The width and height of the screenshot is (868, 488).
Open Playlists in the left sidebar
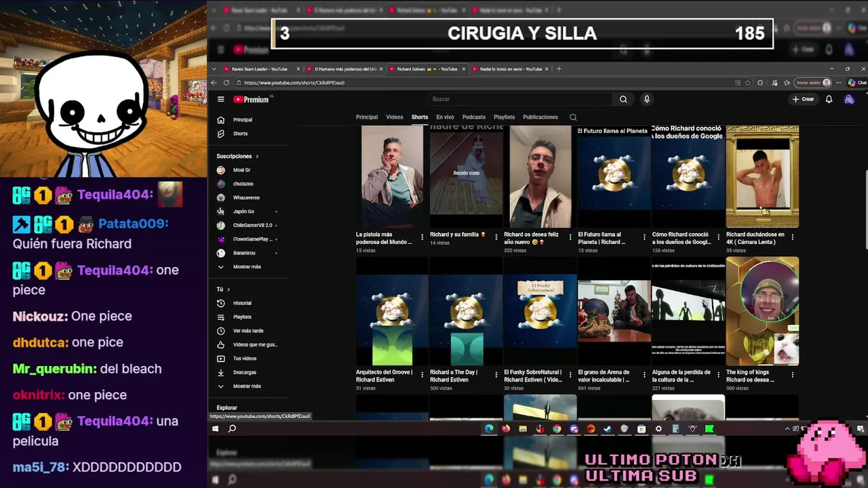(x=235, y=317)
